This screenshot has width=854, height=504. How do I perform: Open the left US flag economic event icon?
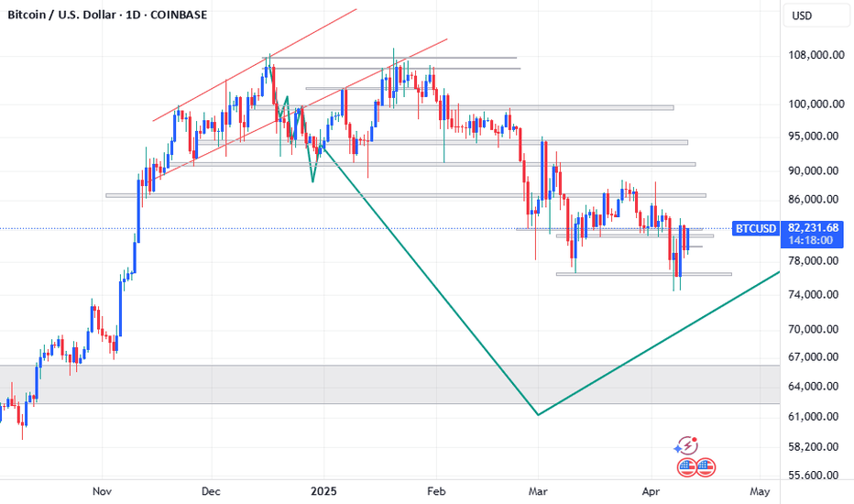(x=686, y=467)
